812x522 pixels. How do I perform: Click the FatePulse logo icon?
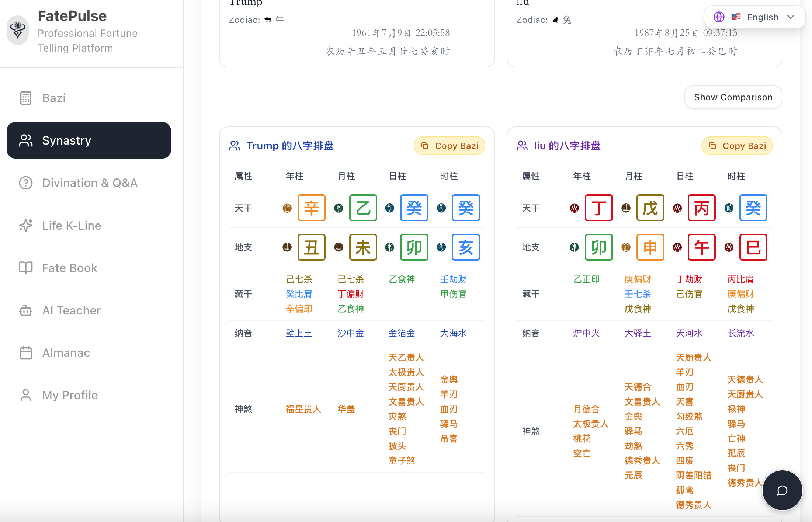17,30
